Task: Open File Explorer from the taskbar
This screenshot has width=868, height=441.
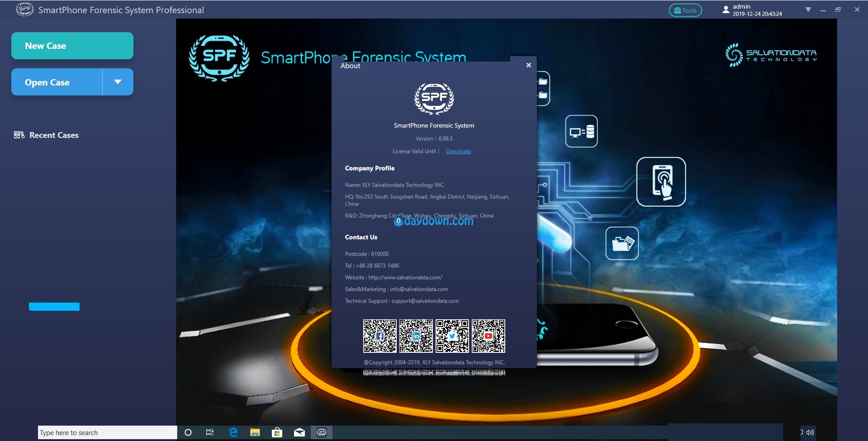Action: 255,432
